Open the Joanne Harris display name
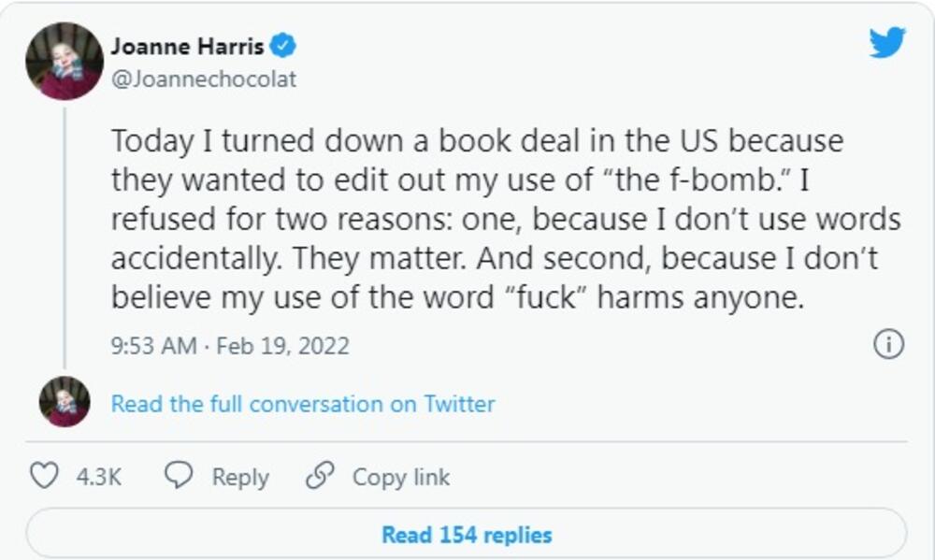Viewport: 935px width, 560px height. [x=187, y=46]
